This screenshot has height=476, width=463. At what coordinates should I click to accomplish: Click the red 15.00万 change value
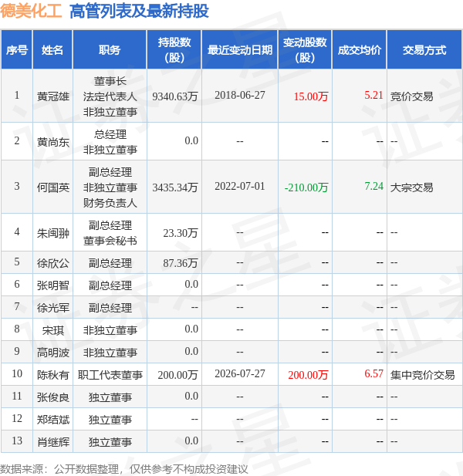coord(311,96)
